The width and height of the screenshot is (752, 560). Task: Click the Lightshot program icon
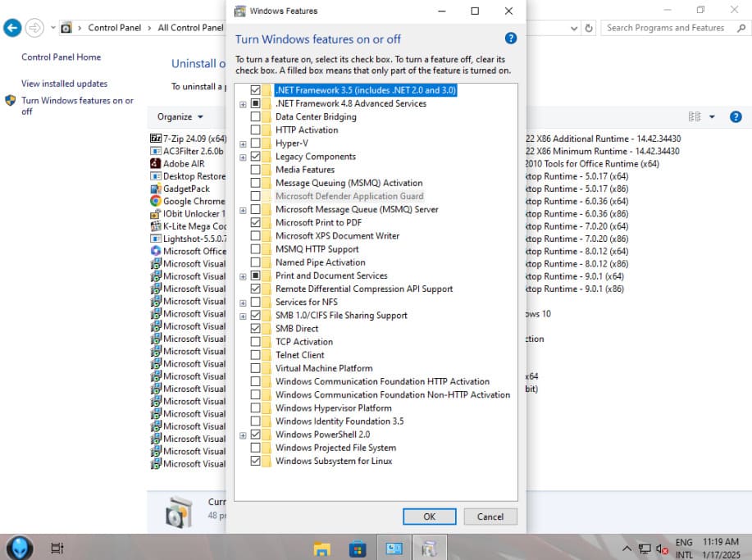[x=155, y=239]
